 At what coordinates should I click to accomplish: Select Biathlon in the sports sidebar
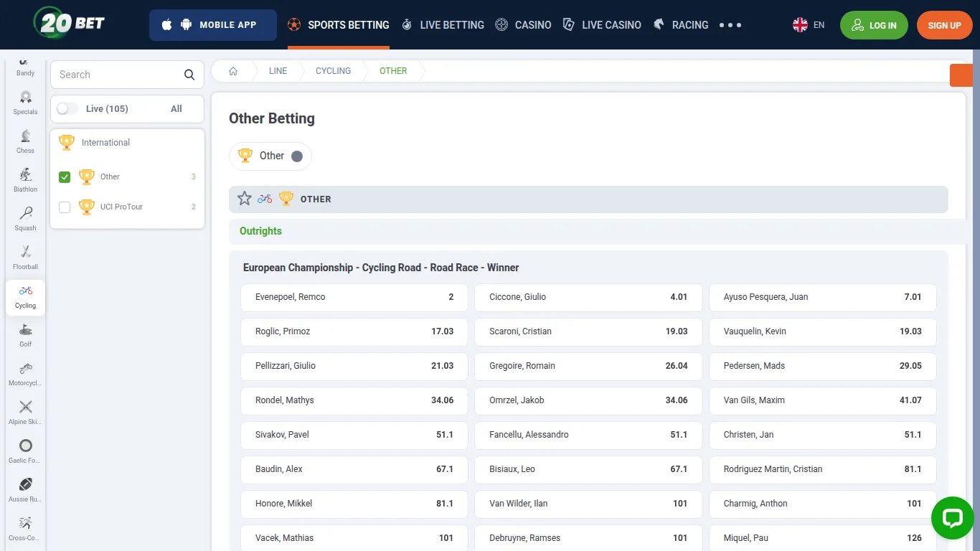click(x=25, y=180)
